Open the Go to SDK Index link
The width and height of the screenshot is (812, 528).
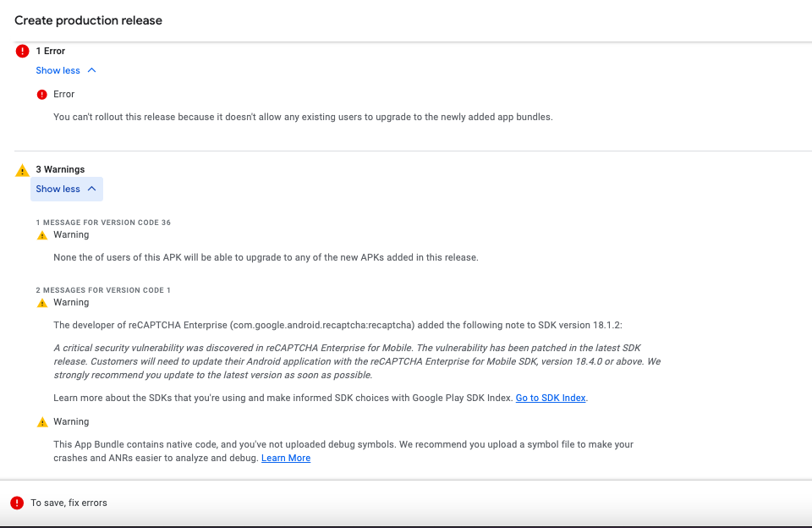click(551, 398)
